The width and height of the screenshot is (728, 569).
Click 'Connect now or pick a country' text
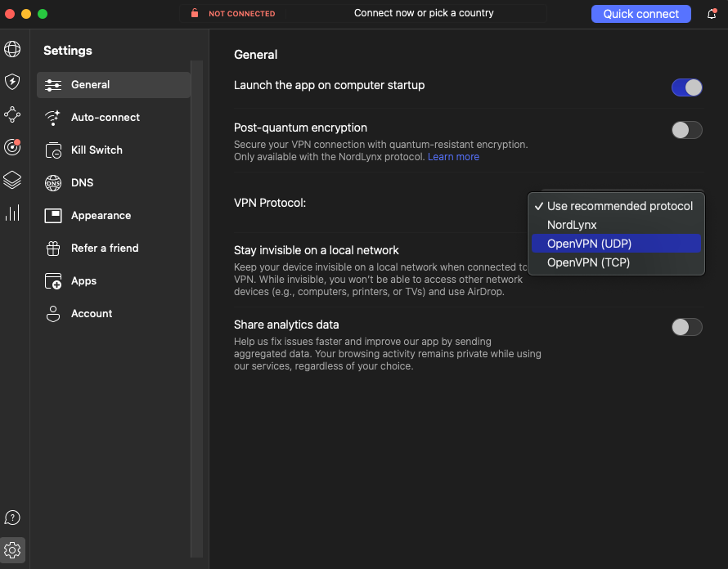click(x=424, y=13)
